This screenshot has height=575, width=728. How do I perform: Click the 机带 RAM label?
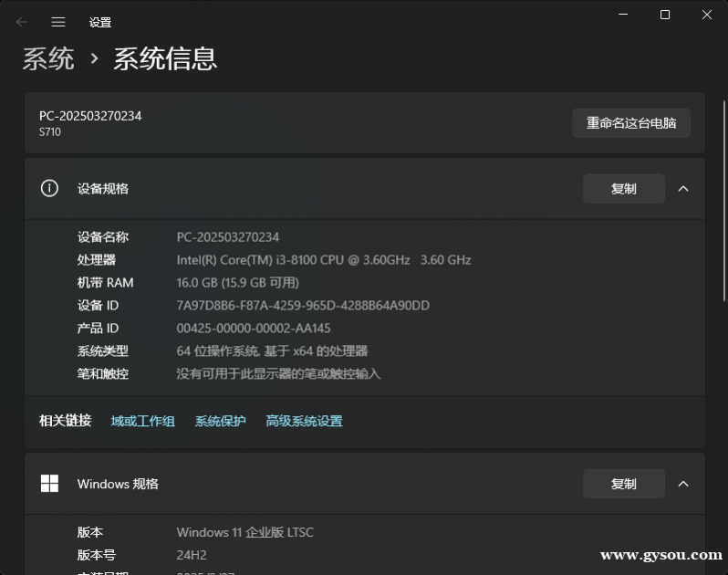click(x=106, y=283)
